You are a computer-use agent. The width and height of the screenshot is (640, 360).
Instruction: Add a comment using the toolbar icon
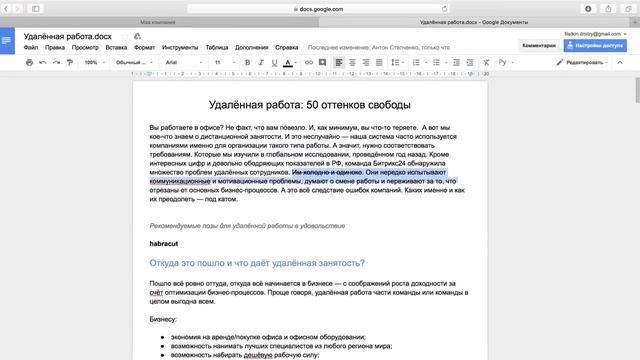click(322, 62)
